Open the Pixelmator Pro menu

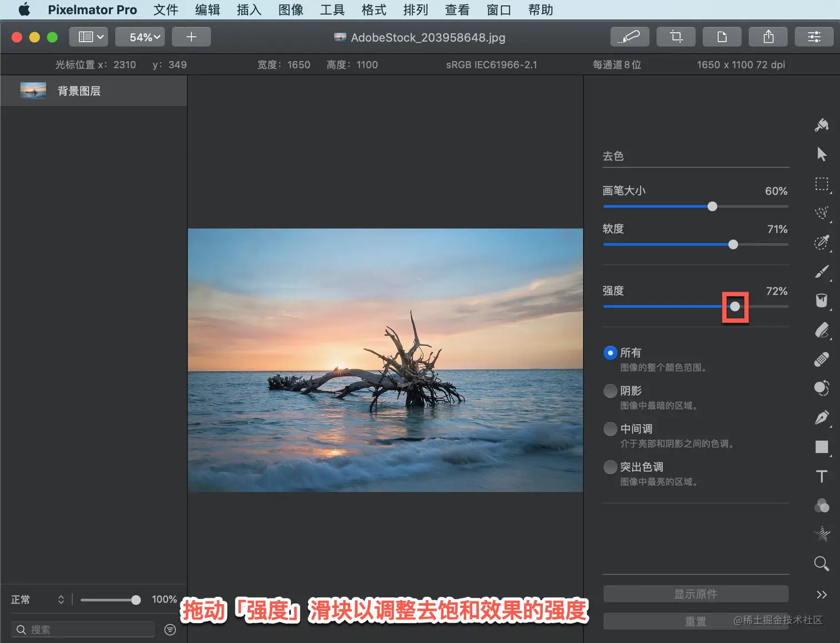[92, 9]
